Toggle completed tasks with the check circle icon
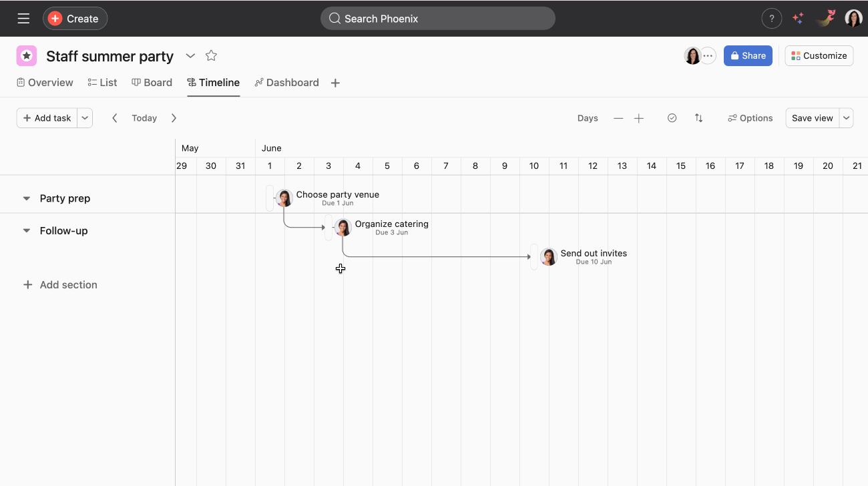Viewport: 868px width, 486px height. (672, 117)
